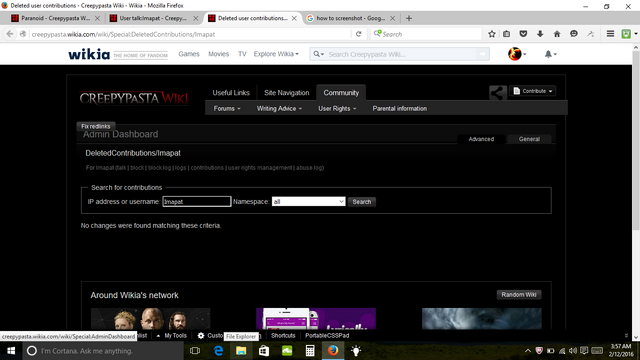Open the Namespace combo box
The width and height of the screenshot is (640, 360).
[309, 202]
